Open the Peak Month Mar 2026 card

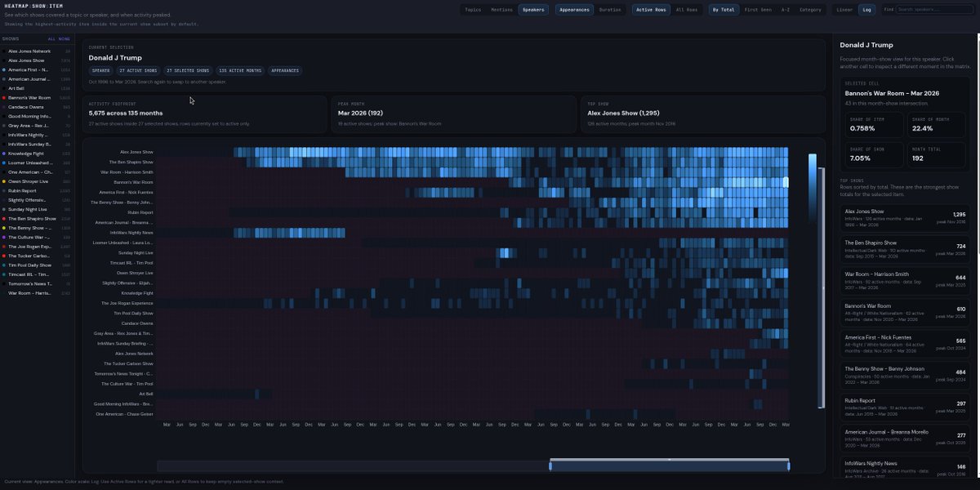click(453, 115)
